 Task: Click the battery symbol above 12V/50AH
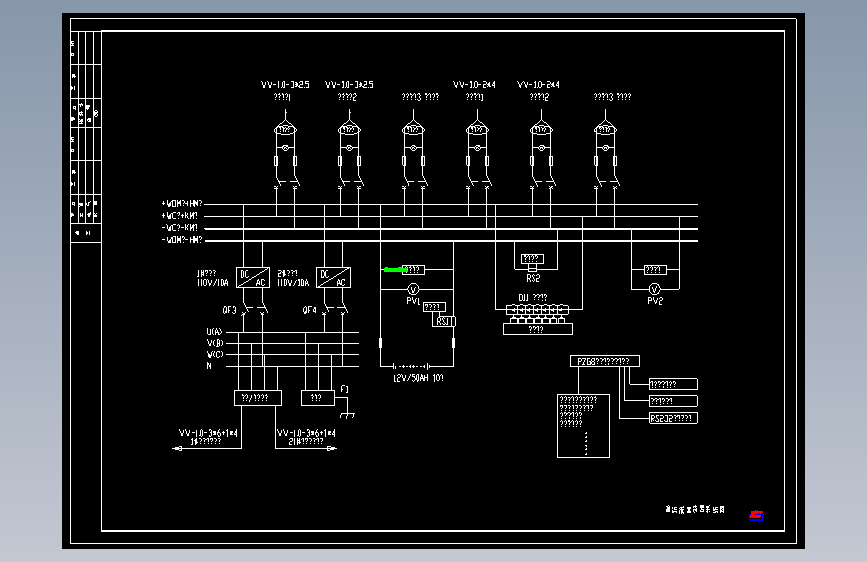click(411, 366)
